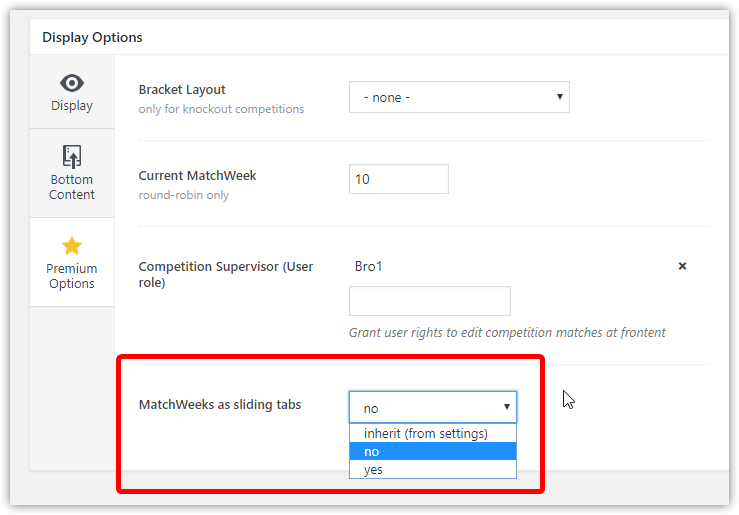Viewport: 739px width, 515px height.
Task: Click the gold star Premium Options icon
Action: (x=72, y=245)
